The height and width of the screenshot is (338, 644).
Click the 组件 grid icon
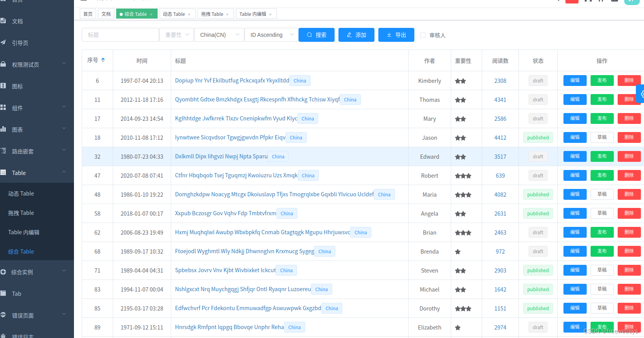tap(3, 108)
